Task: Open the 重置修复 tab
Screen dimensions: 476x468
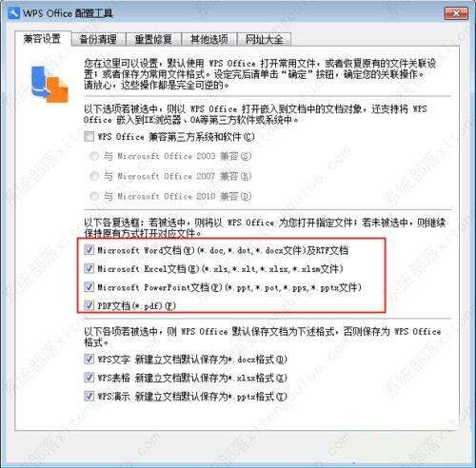Action: tap(153, 39)
